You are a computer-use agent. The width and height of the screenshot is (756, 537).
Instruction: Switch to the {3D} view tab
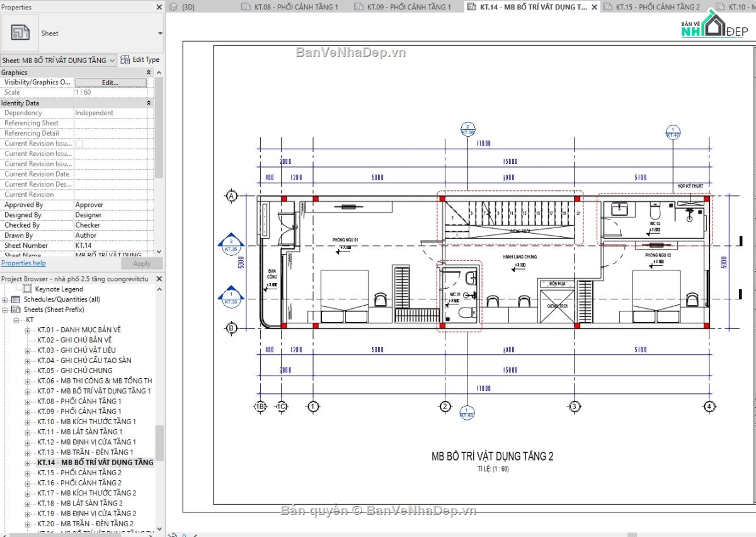click(182, 8)
